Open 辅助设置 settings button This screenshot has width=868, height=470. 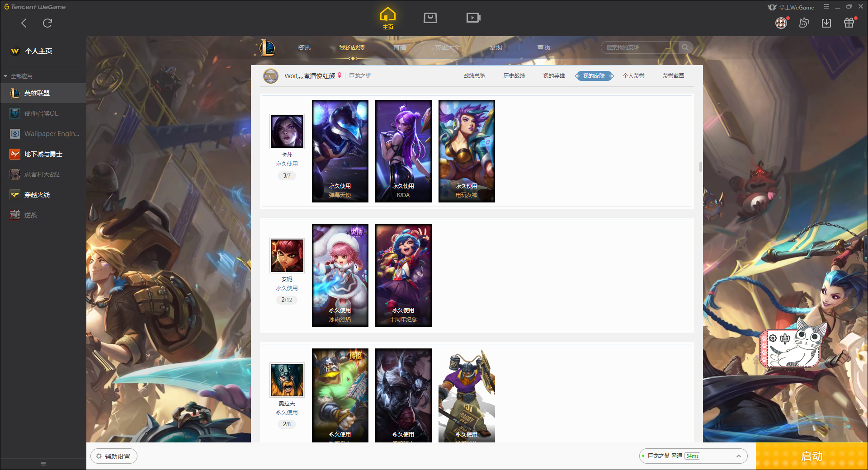[113, 456]
